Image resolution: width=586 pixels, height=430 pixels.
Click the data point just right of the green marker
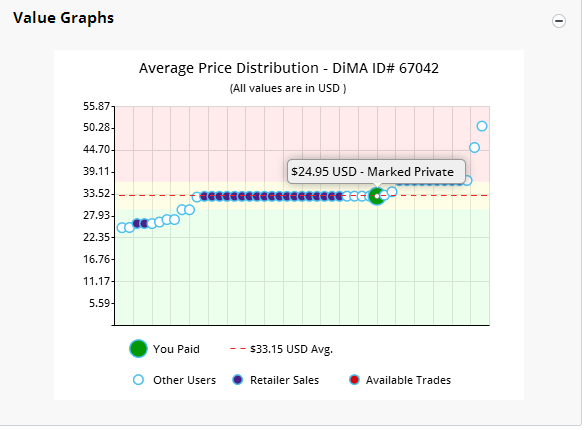tap(385, 195)
